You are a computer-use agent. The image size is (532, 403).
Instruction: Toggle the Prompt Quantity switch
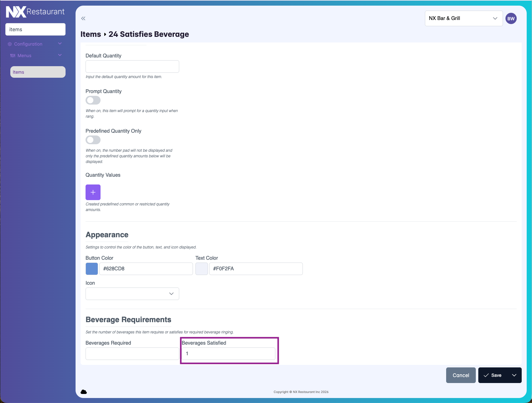coord(93,100)
